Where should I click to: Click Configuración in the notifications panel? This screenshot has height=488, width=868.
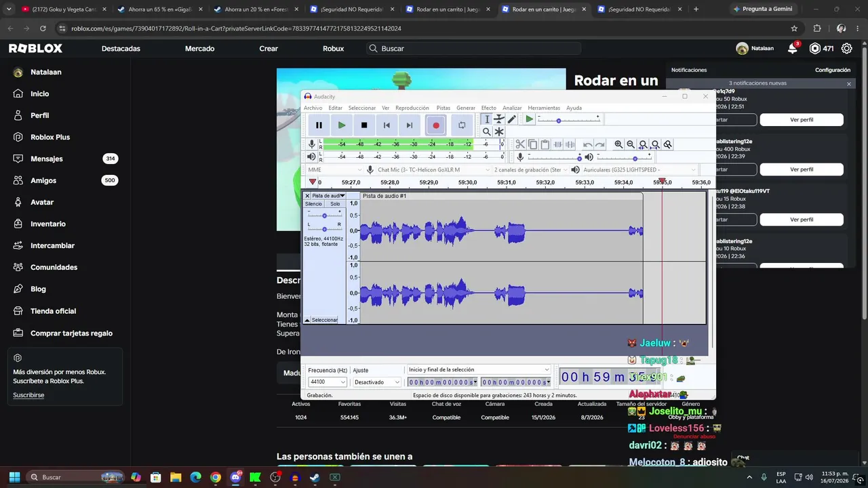[833, 70]
